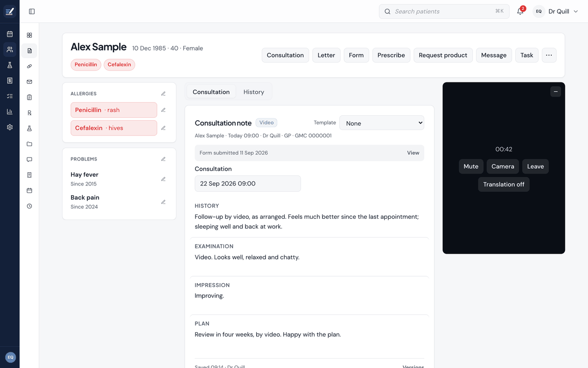The width and height of the screenshot is (588, 368).
Task: Click the Examination text area
Action: coord(309,257)
